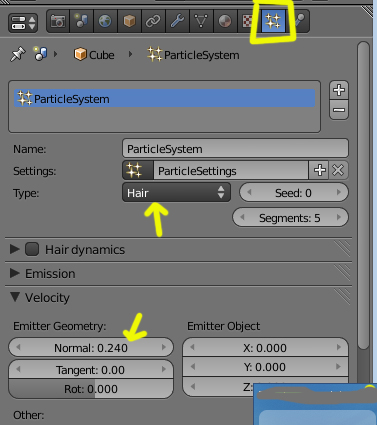Open the Object properties cube tab

pos(129,22)
